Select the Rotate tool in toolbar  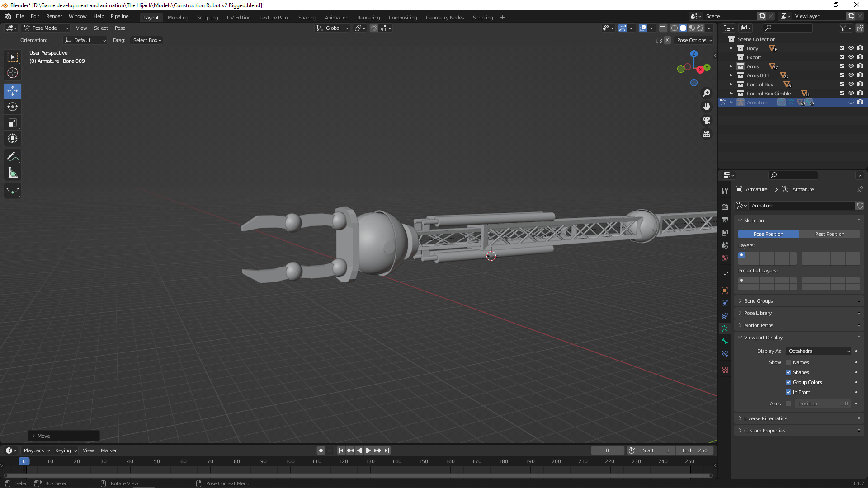tap(13, 107)
